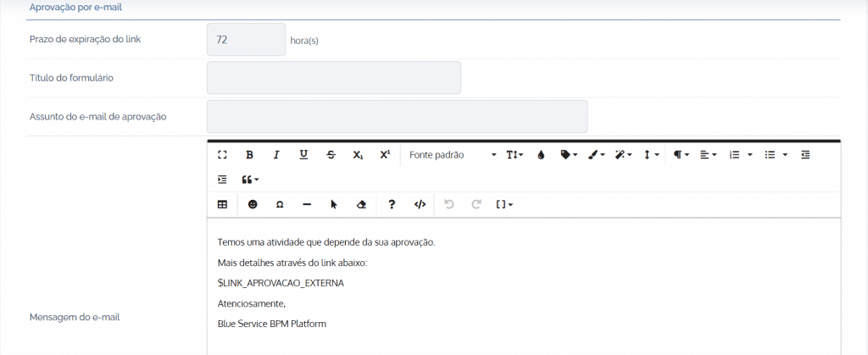Screen dimensions: 868x355
Task: Click the 'Prazo de expiração do link' label
Action: pos(86,39)
